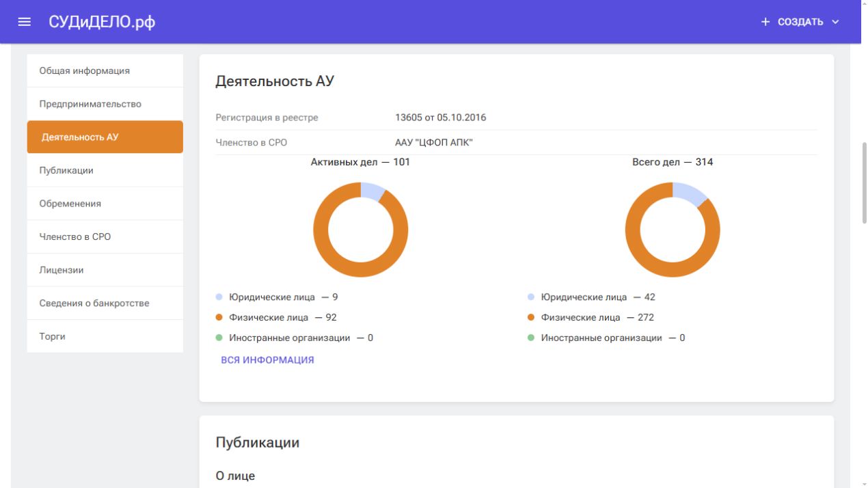
Task: Click the Всего дел — 314 chart title
Action: click(x=673, y=162)
